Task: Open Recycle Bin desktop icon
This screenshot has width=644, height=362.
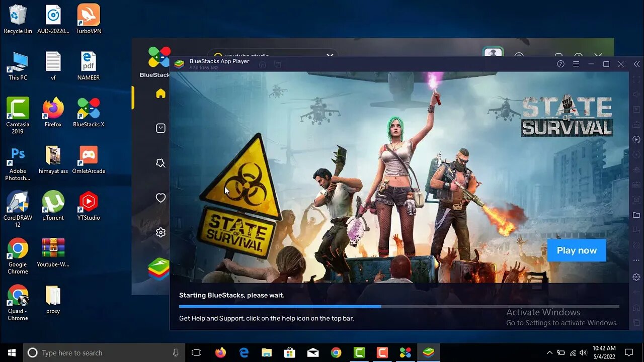Action: coord(18,20)
